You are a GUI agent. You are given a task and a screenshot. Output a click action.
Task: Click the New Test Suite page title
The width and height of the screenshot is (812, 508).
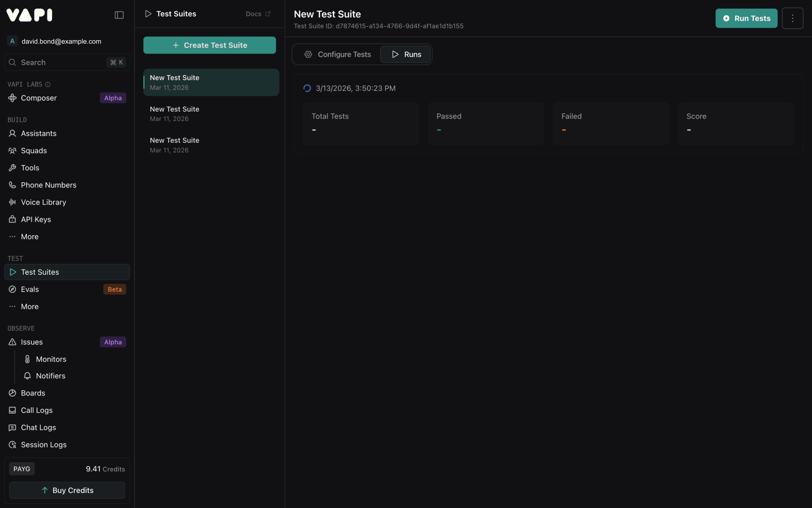[327, 14]
